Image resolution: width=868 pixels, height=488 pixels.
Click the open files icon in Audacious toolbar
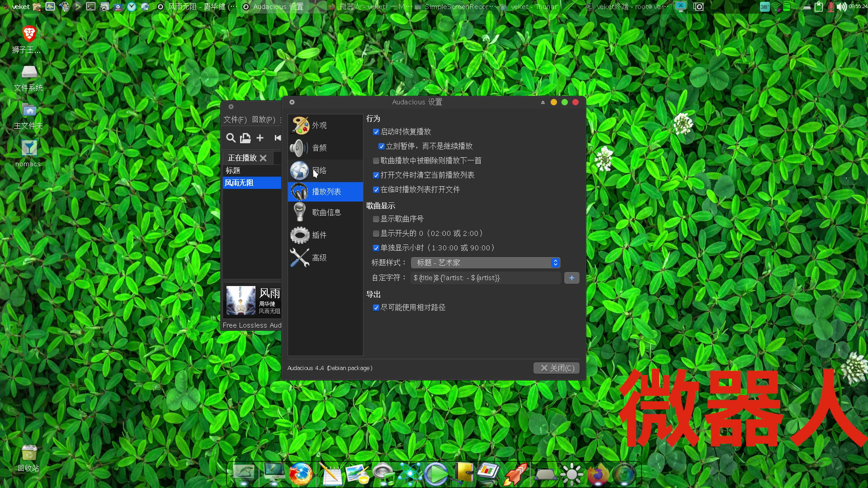tap(245, 138)
